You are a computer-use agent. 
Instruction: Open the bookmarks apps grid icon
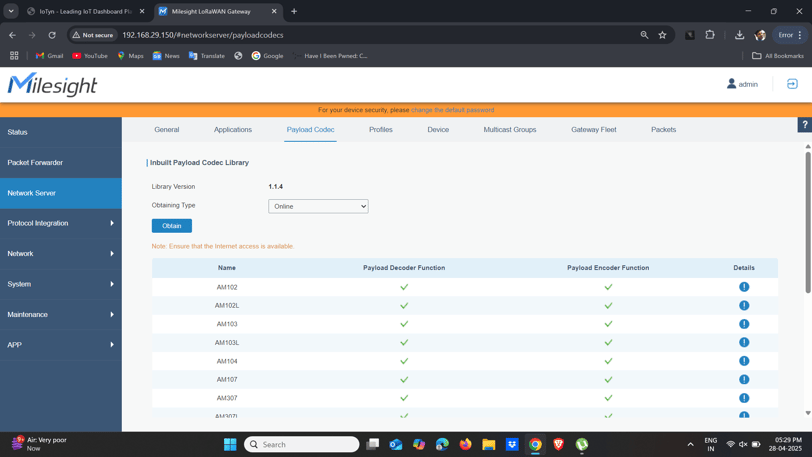[14, 55]
